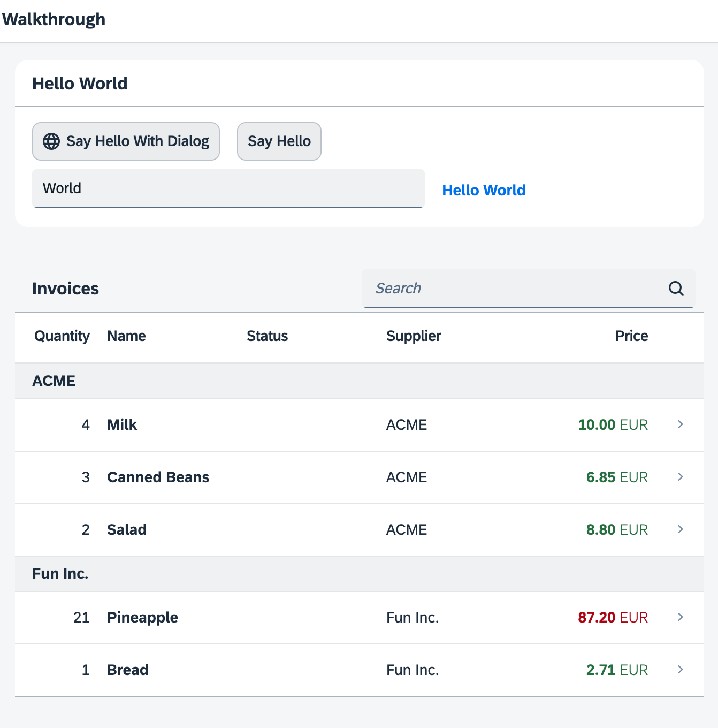Click the Status column header
The height and width of the screenshot is (728, 718).
[x=267, y=336]
